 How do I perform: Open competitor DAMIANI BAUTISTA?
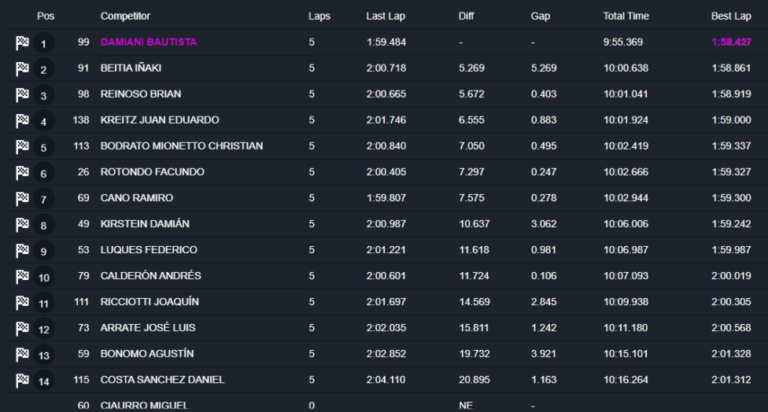coord(148,42)
